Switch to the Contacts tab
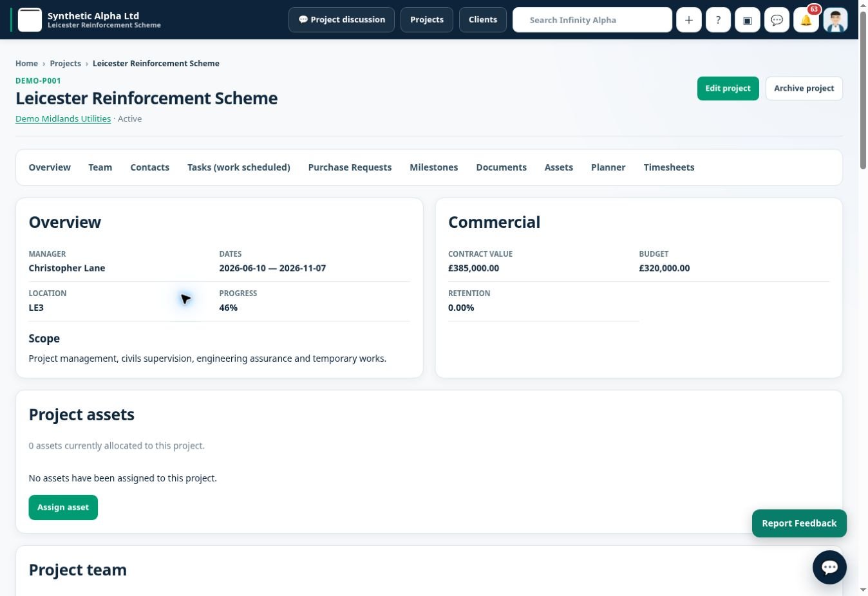 pyautogui.click(x=150, y=167)
